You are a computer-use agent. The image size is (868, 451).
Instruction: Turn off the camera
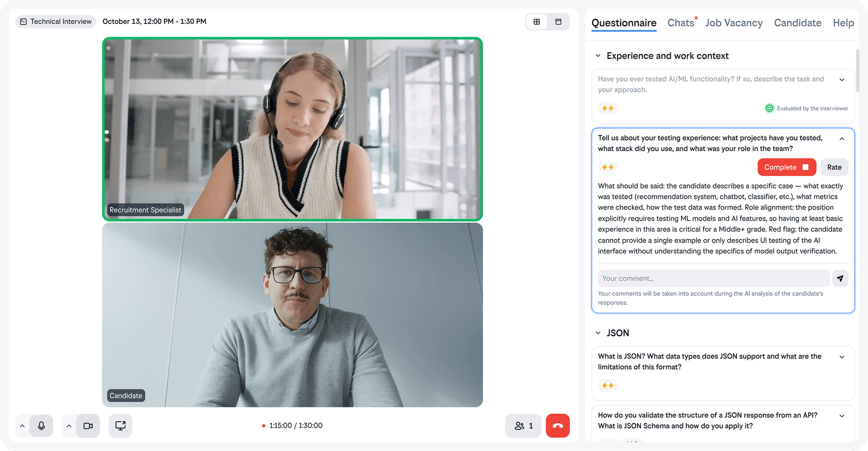(x=88, y=426)
